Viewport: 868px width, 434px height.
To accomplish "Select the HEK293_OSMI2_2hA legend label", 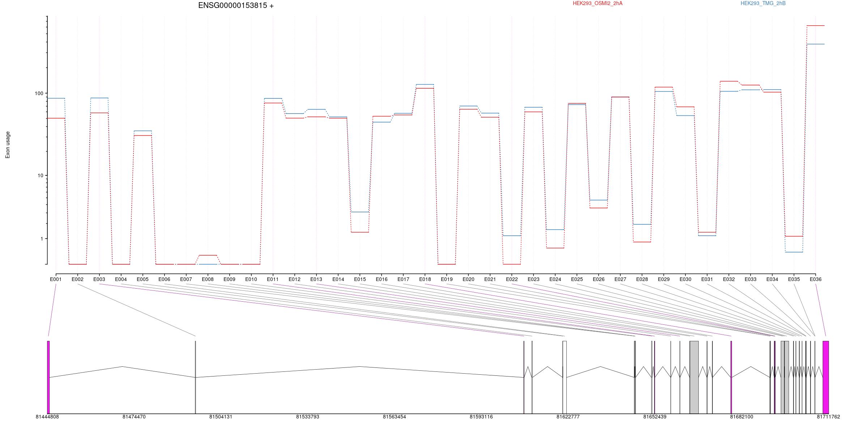I will point(597,3).
